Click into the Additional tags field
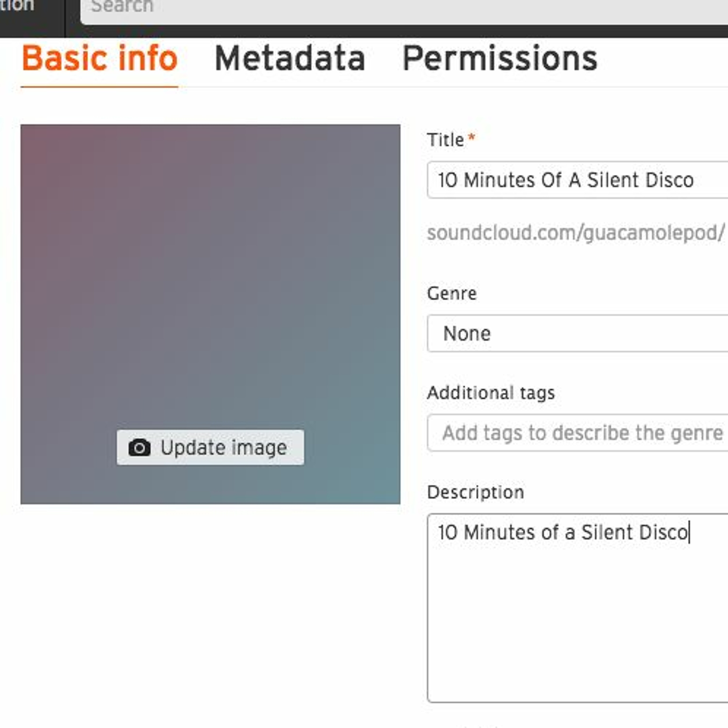Image resolution: width=728 pixels, height=728 pixels. 577,433
